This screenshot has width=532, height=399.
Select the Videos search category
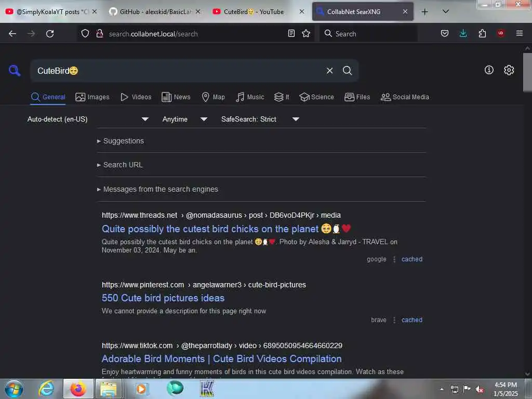tap(136, 97)
